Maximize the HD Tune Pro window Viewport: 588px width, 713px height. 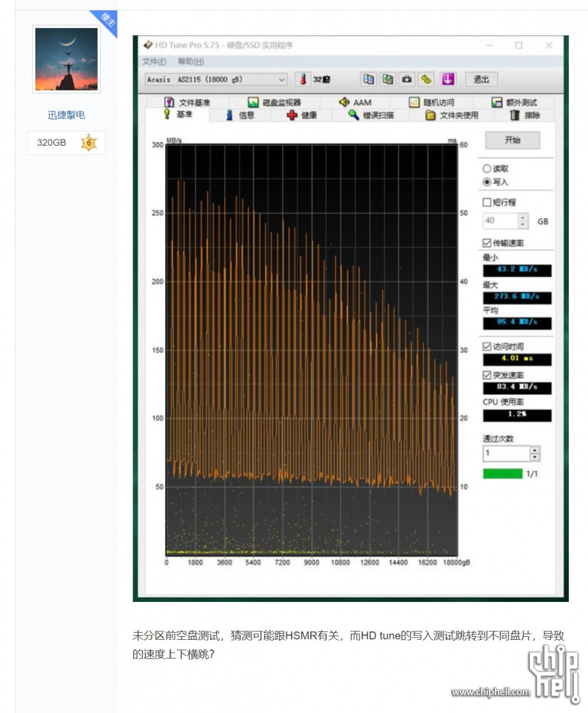519,45
